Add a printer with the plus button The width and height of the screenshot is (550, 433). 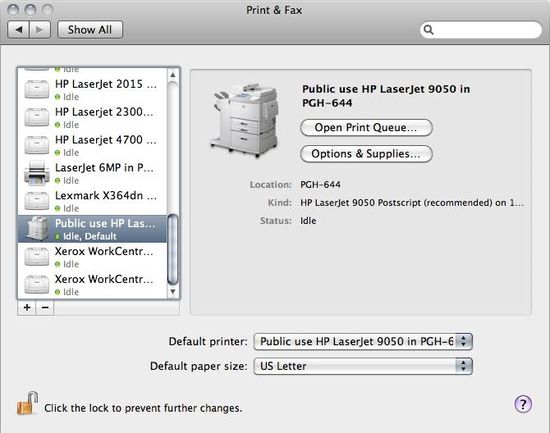click(27, 308)
